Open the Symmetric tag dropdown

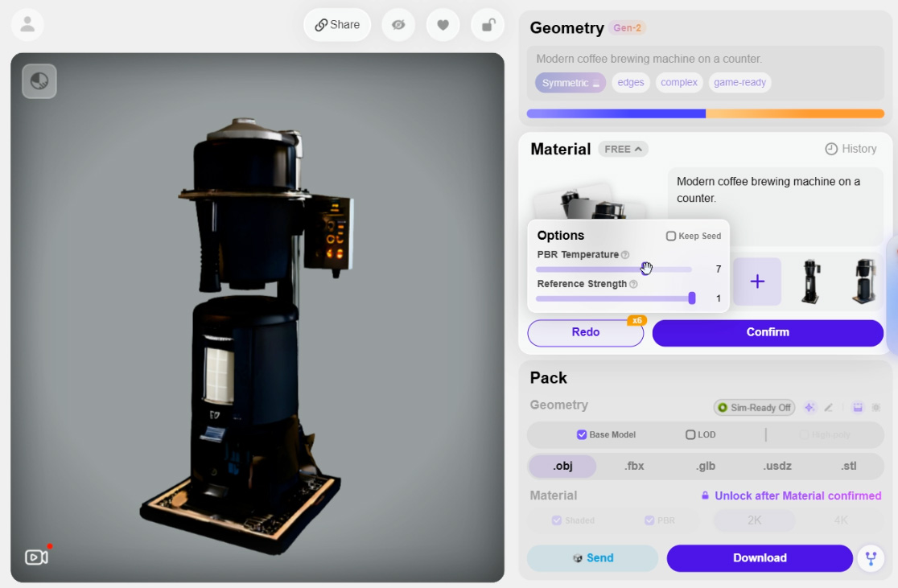(571, 83)
